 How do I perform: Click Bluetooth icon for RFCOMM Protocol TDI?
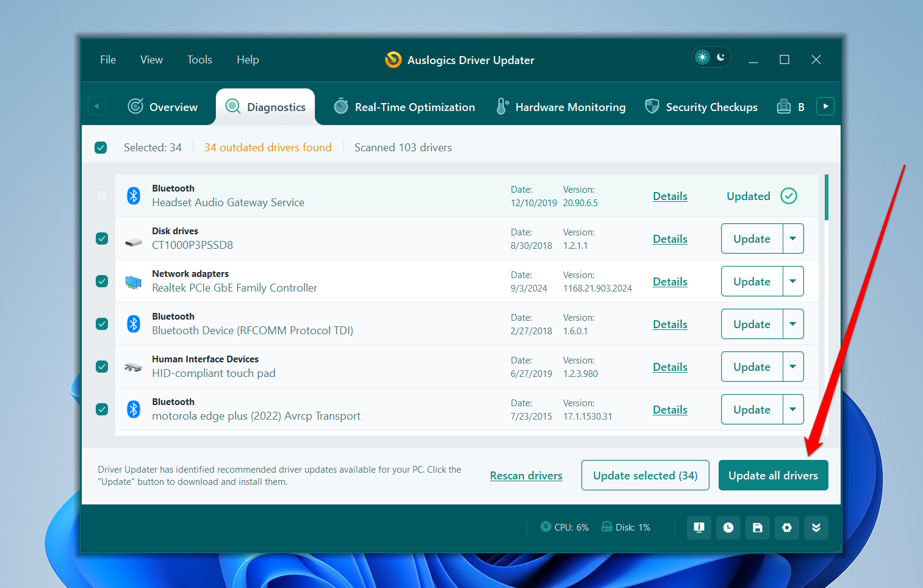pyautogui.click(x=134, y=324)
